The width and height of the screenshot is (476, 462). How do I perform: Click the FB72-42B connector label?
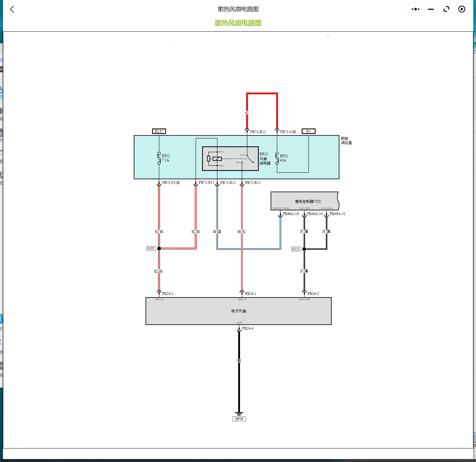tap(288, 132)
